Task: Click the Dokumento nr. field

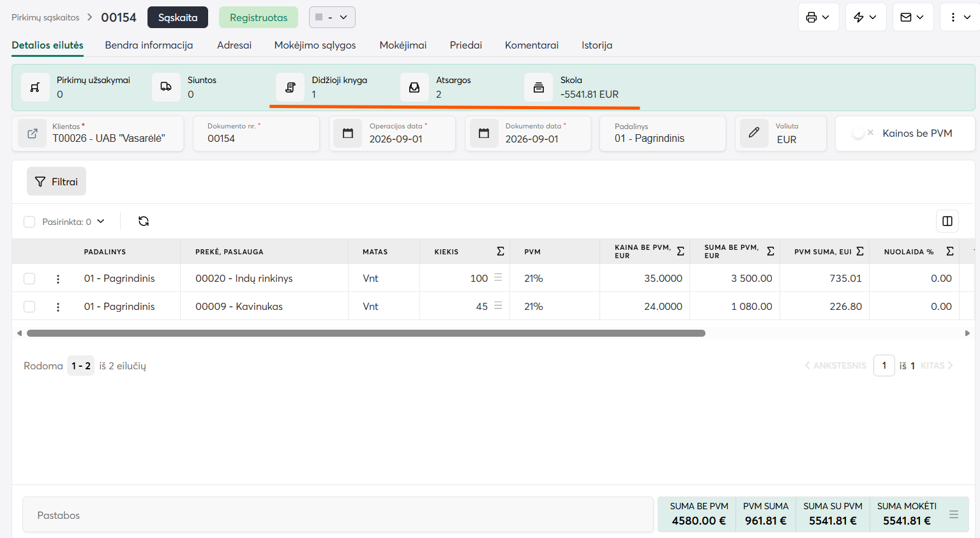Action: click(256, 134)
